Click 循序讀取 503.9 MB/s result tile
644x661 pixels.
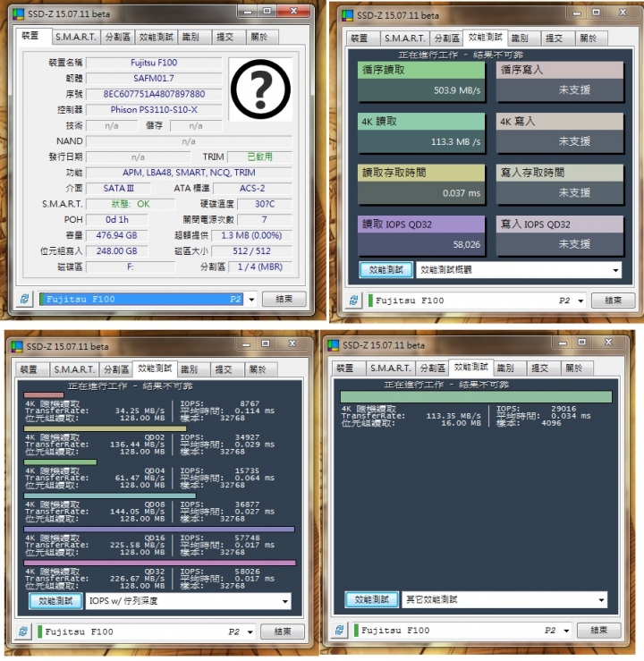pyautogui.click(x=421, y=81)
